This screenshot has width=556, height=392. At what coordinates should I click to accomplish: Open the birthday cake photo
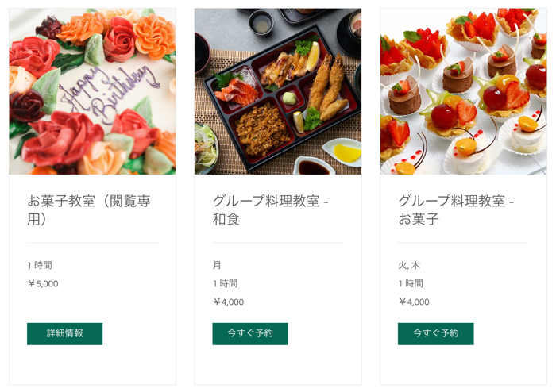[92, 91]
